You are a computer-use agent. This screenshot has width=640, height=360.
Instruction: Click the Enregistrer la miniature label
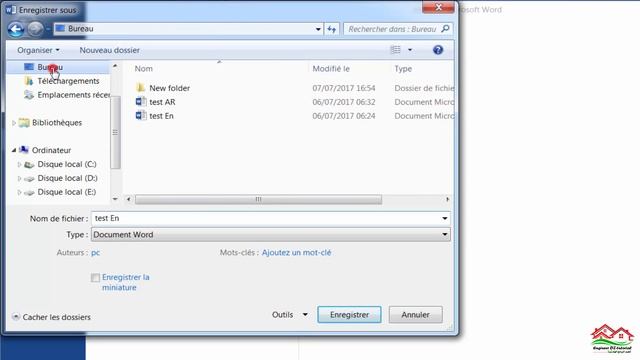pyautogui.click(x=126, y=282)
